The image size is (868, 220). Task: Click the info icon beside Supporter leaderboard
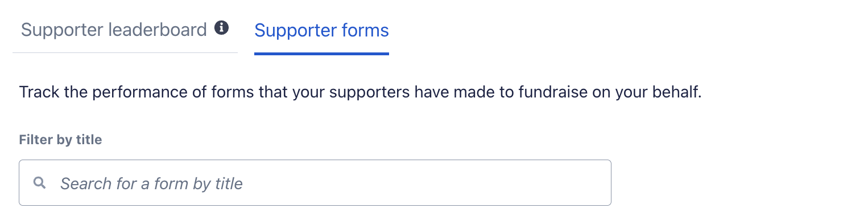tap(221, 28)
